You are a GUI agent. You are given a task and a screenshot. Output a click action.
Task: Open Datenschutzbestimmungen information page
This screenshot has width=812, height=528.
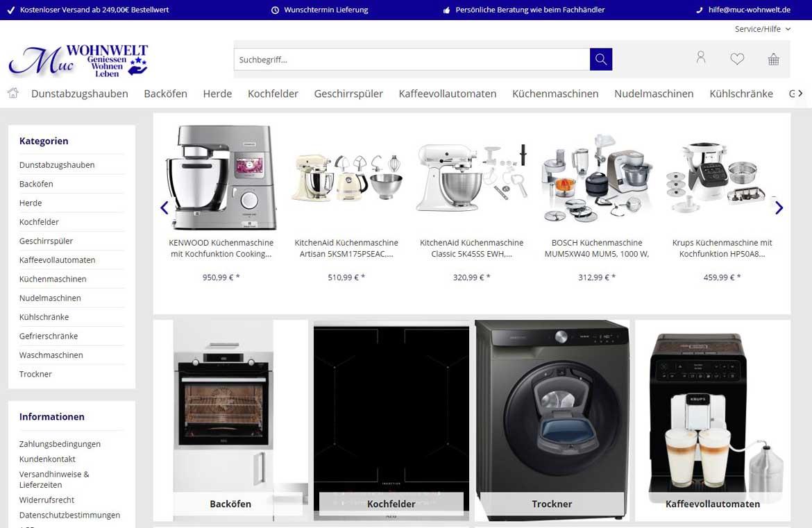tap(69, 515)
